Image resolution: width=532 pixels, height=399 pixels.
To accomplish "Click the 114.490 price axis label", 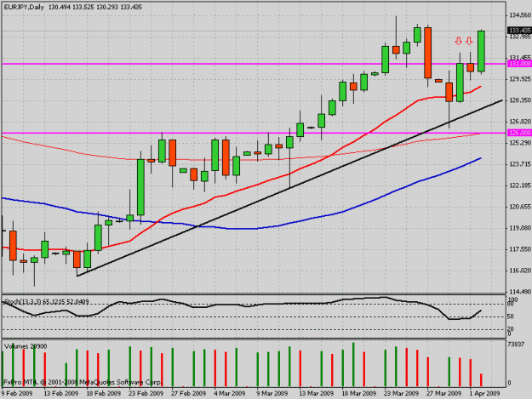I will [520, 292].
